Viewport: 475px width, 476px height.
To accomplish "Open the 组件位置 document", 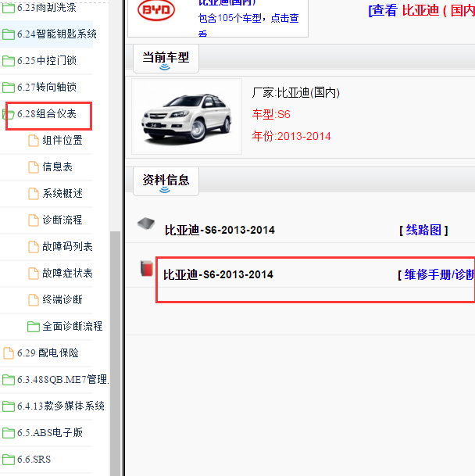I will (x=62, y=140).
